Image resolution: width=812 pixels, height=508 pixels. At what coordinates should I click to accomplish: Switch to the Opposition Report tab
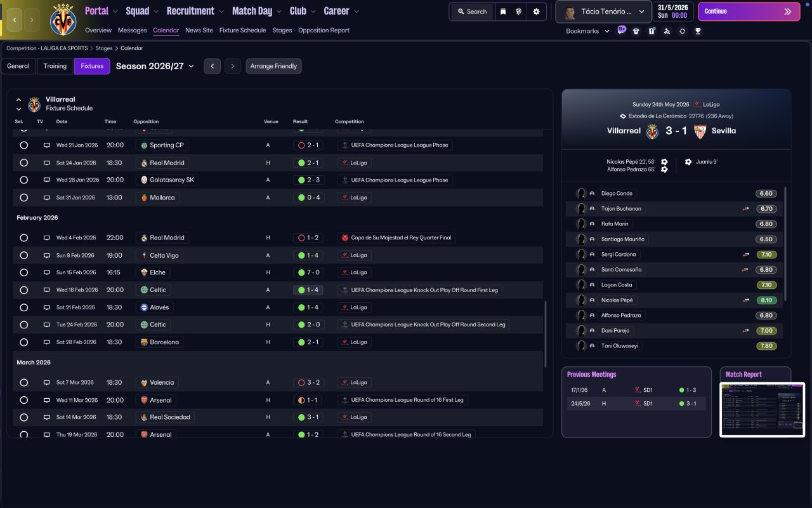324,30
